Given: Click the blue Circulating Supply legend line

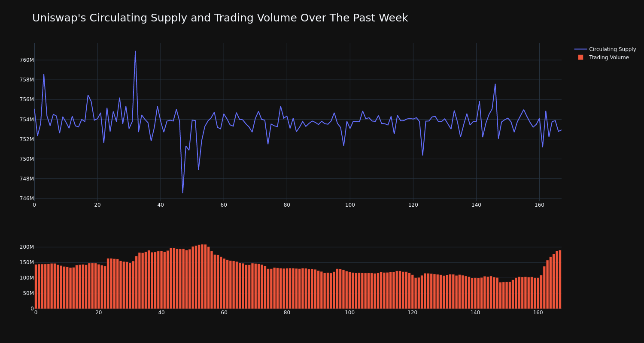Looking at the screenshot, I should (580, 49).
